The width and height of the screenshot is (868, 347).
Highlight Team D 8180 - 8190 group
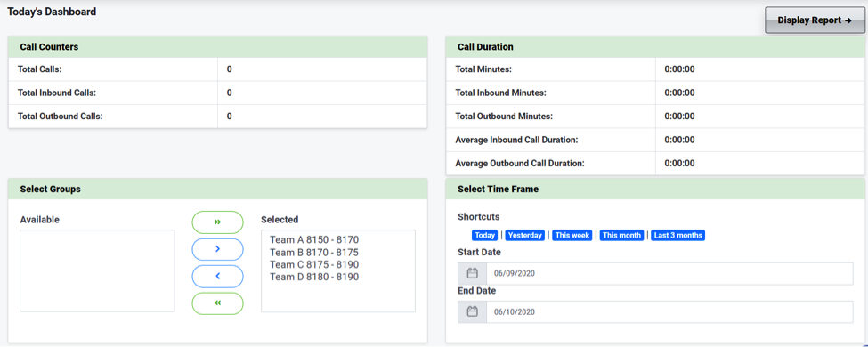(x=314, y=277)
